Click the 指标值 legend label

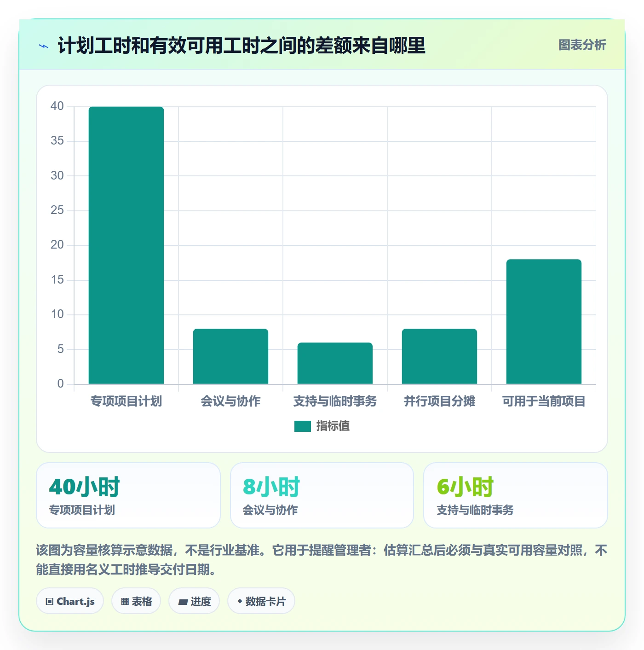pos(333,426)
